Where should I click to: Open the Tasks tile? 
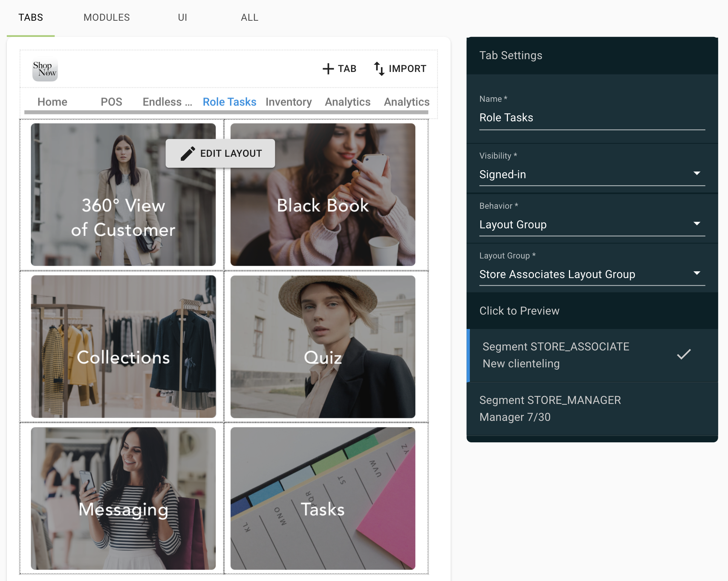pos(323,498)
